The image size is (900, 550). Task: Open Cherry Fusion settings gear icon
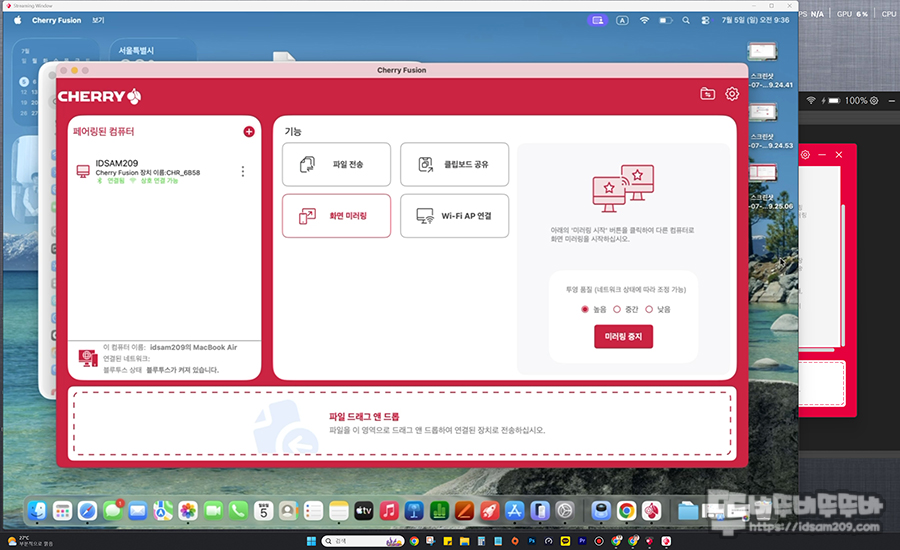(x=732, y=94)
